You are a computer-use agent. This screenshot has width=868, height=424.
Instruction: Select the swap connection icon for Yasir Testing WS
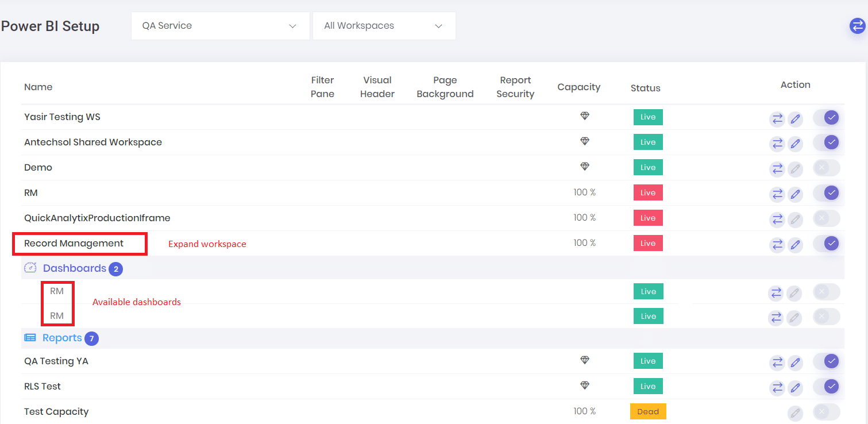[x=777, y=118]
